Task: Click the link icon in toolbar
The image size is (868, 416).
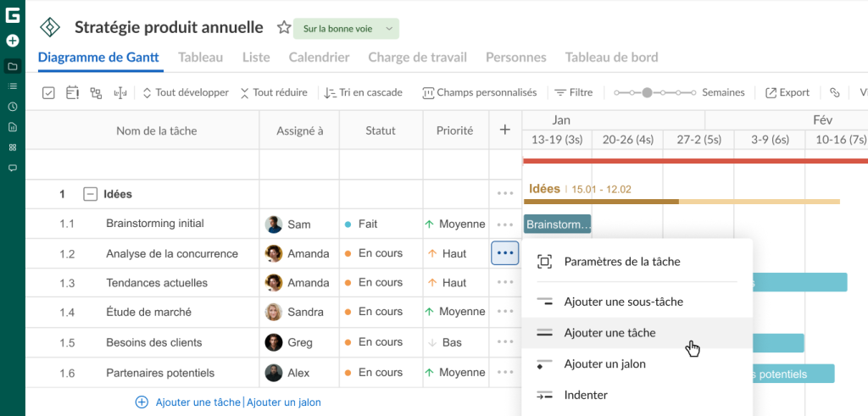Action: pos(834,93)
